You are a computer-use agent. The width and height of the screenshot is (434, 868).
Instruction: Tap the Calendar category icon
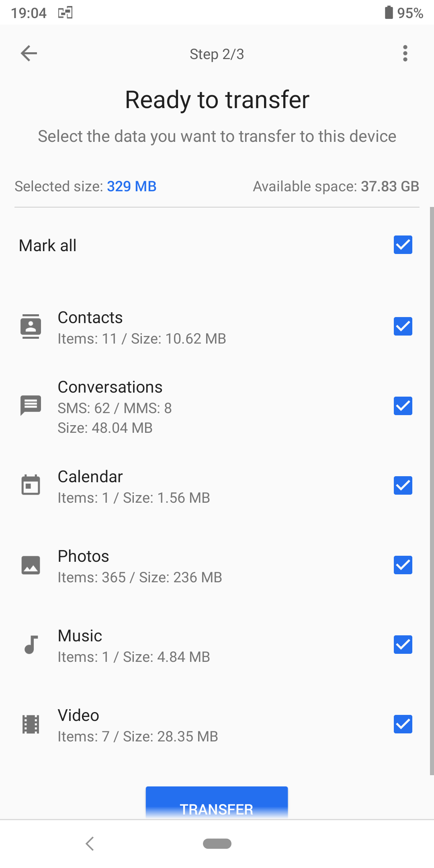click(x=31, y=485)
